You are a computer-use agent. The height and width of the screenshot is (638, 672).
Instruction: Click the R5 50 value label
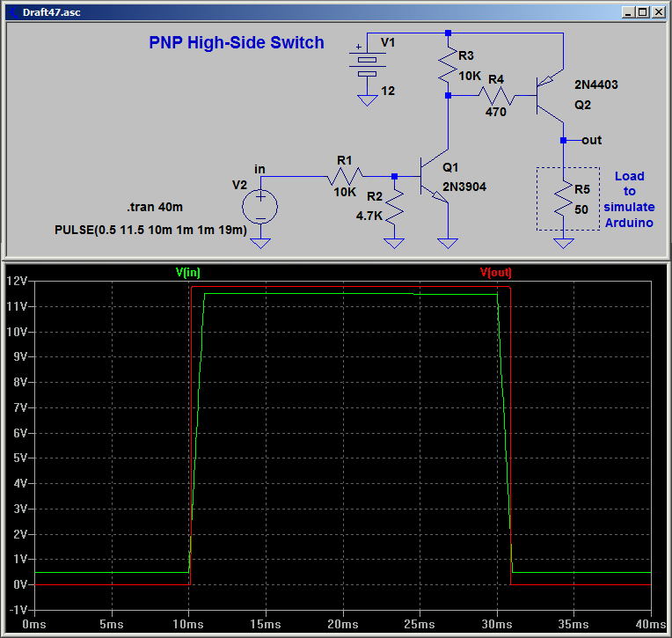[581, 209]
